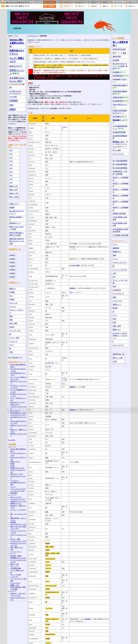Click the 注意点 heading text

[x=30, y=83]
